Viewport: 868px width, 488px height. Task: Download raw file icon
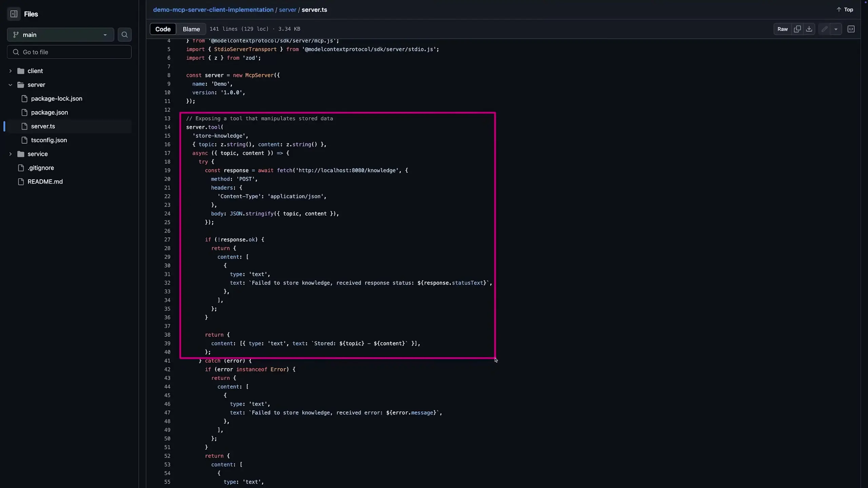coord(809,29)
